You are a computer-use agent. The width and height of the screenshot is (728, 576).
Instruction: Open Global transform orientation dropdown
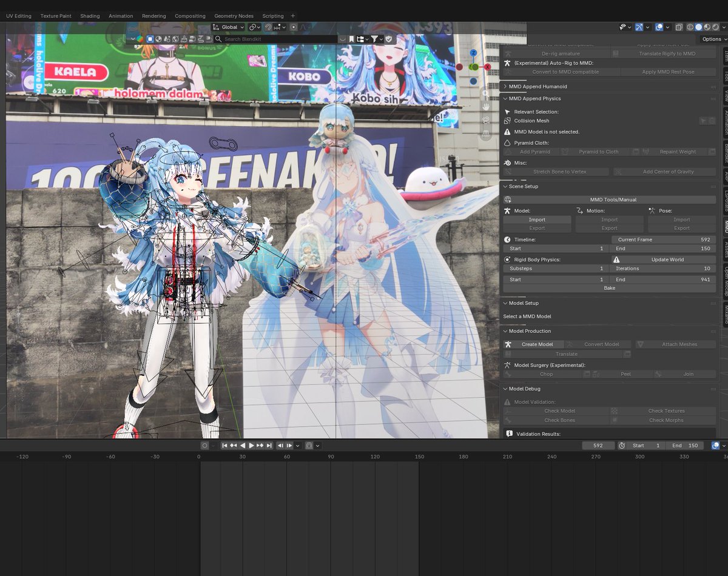point(228,27)
